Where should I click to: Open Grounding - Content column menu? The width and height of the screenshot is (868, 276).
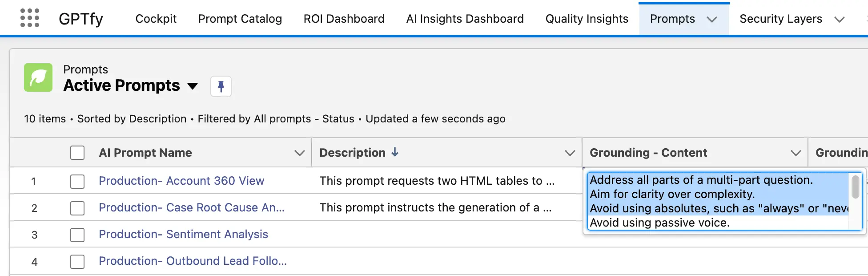coord(796,153)
